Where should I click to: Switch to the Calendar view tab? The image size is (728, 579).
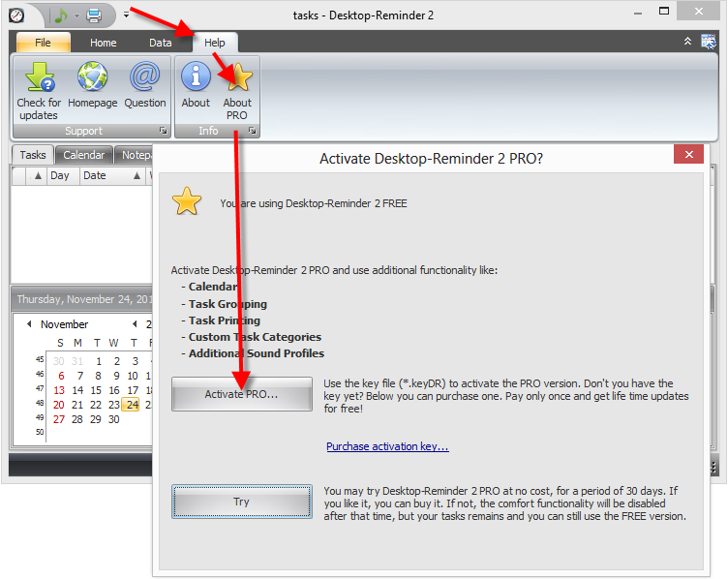pyautogui.click(x=84, y=155)
